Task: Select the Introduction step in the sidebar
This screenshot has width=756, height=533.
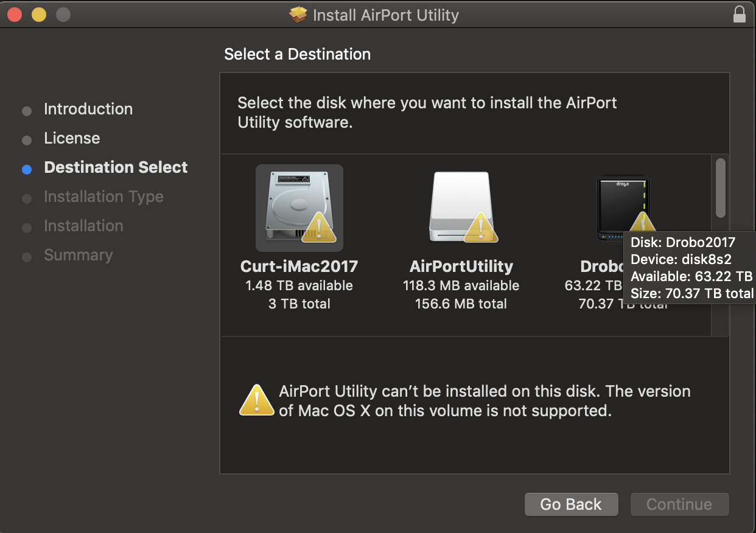Action: tap(88, 109)
